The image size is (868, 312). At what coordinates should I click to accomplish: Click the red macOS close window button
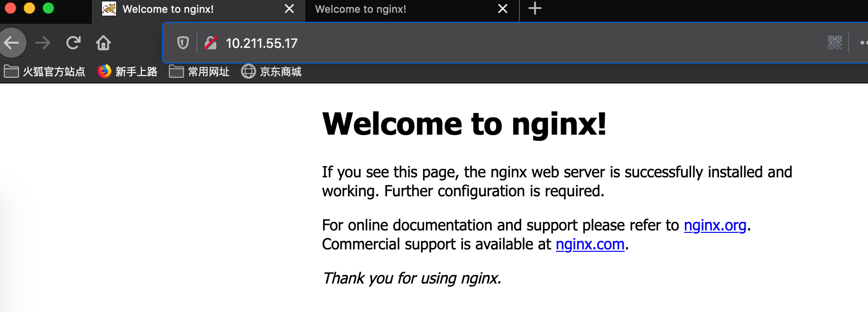pos(10,8)
